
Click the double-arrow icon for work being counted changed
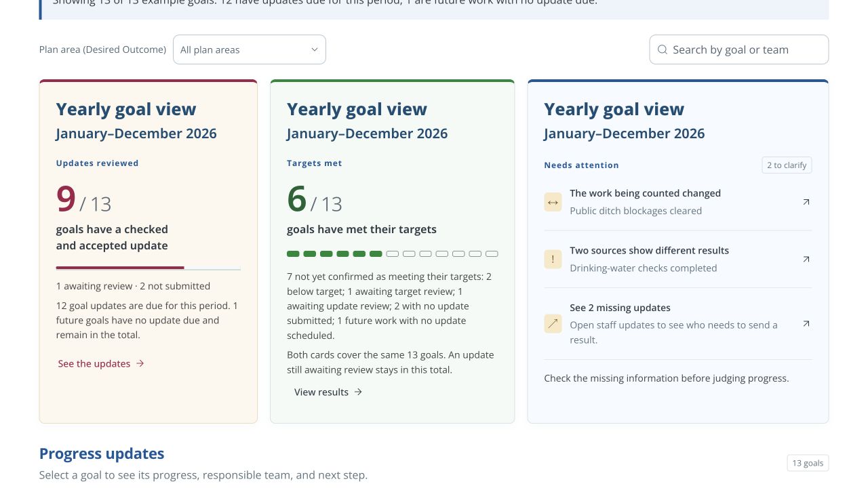(553, 202)
